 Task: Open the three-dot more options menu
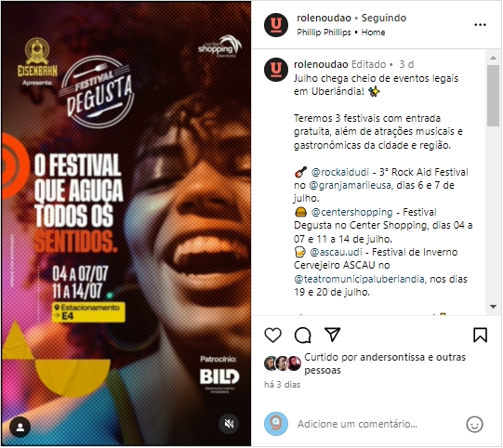pyautogui.click(x=481, y=25)
